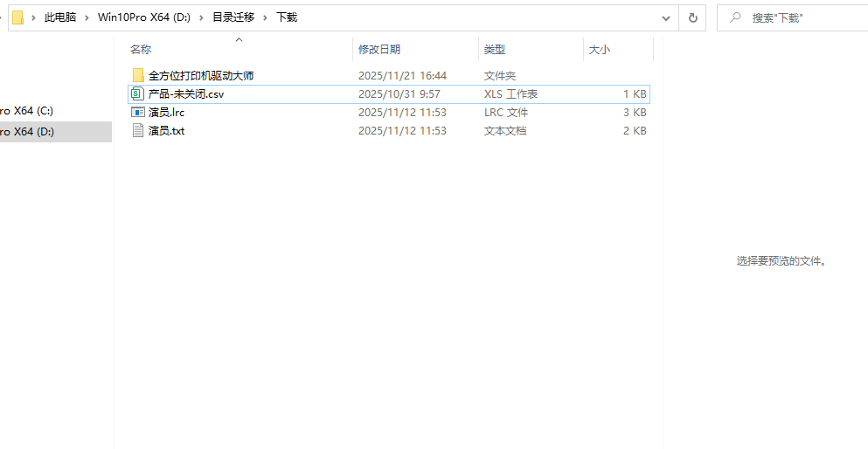Click the 1 KB size cell
This screenshot has width=868, height=449.
[635, 94]
